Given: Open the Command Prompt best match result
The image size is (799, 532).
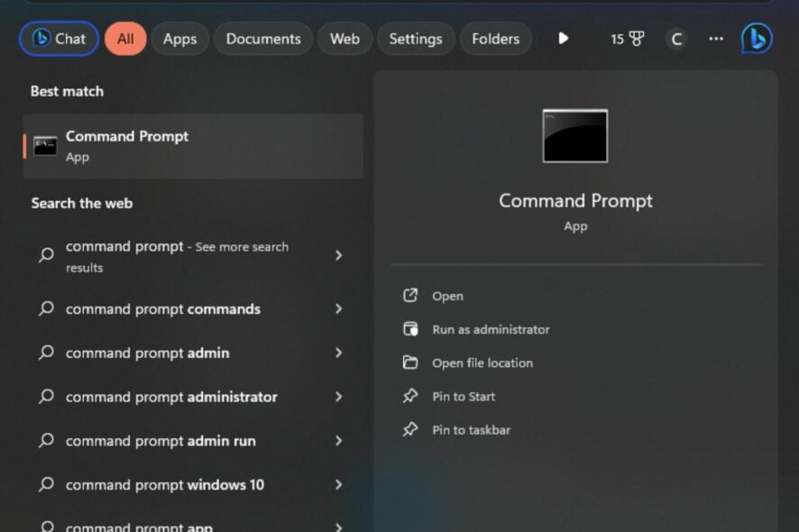Looking at the screenshot, I should tap(193, 146).
